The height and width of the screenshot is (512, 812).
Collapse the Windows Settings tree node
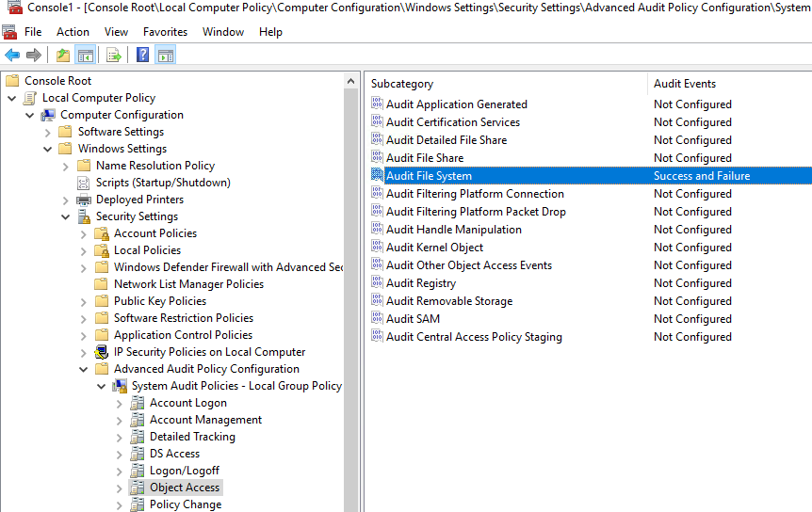tap(47, 149)
